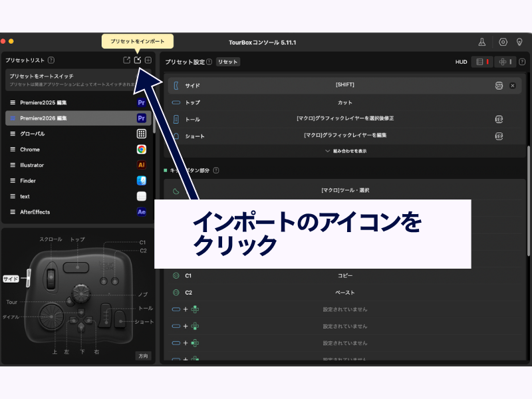Select the Illustrator preset
Image resolution: width=532 pixels, height=399 pixels.
(x=73, y=165)
